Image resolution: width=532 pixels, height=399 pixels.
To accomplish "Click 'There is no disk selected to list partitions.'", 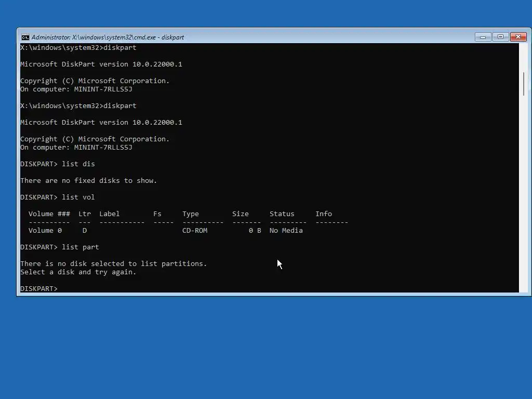I will click(114, 263).
